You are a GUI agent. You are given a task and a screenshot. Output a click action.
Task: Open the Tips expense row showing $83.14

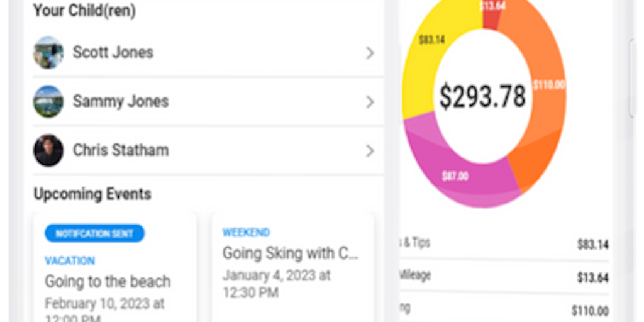point(503,244)
